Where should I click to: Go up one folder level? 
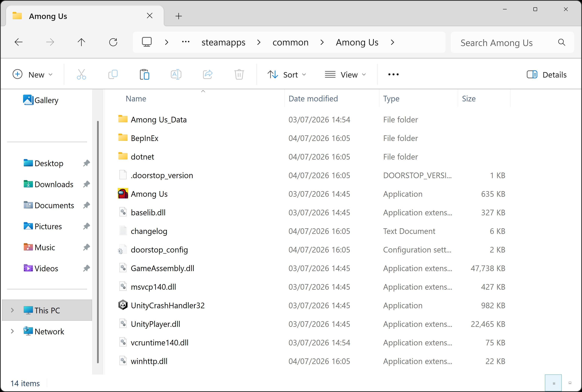coord(81,42)
